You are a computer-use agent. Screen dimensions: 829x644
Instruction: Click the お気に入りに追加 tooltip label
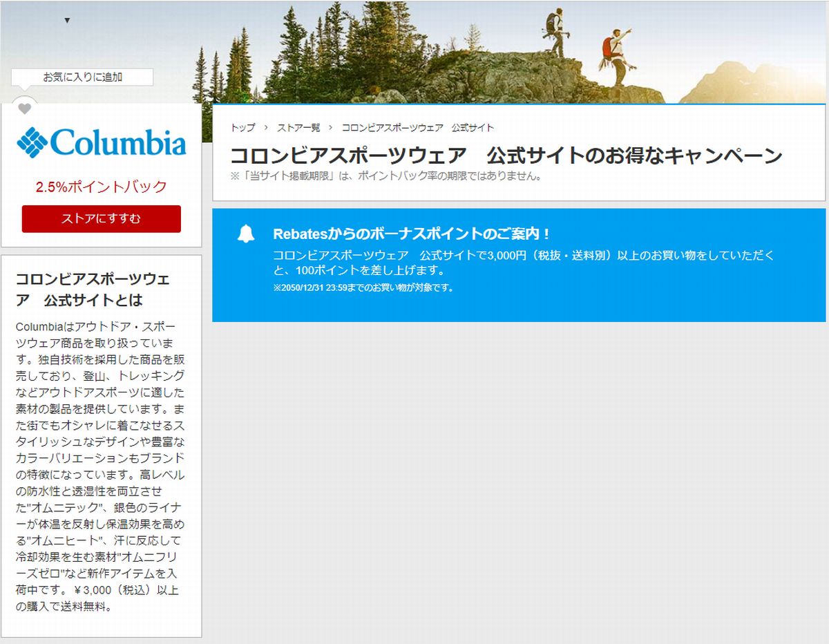[82, 77]
